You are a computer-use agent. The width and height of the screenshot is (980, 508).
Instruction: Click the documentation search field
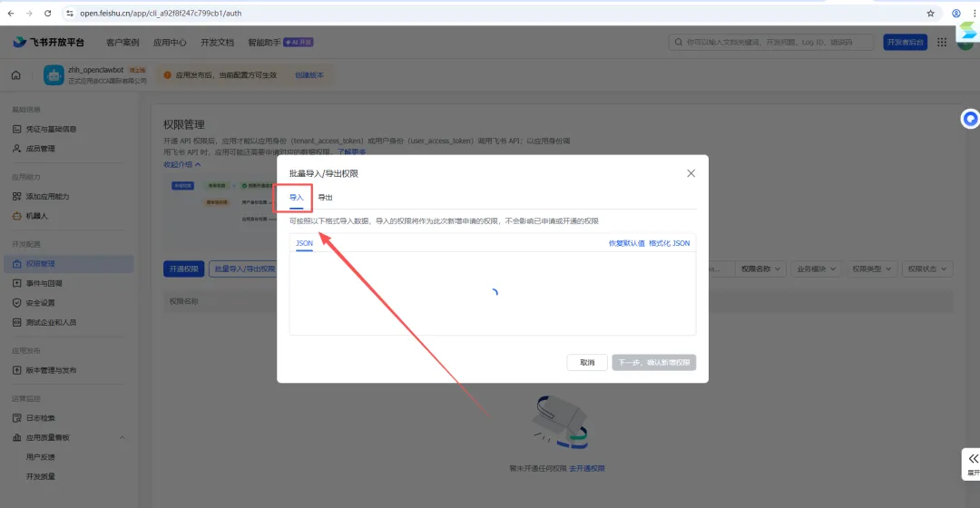771,42
